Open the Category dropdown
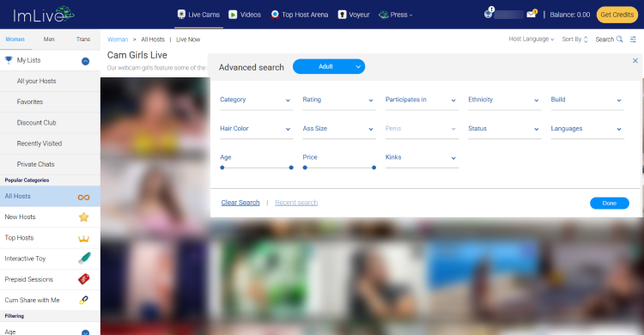Screen dimensions: 644x335 click(256, 100)
